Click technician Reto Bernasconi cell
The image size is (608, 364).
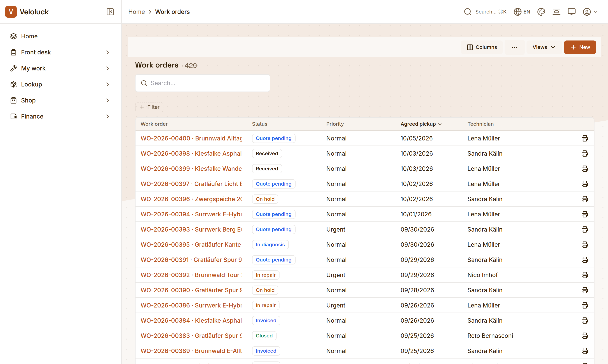[x=490, y=336]
